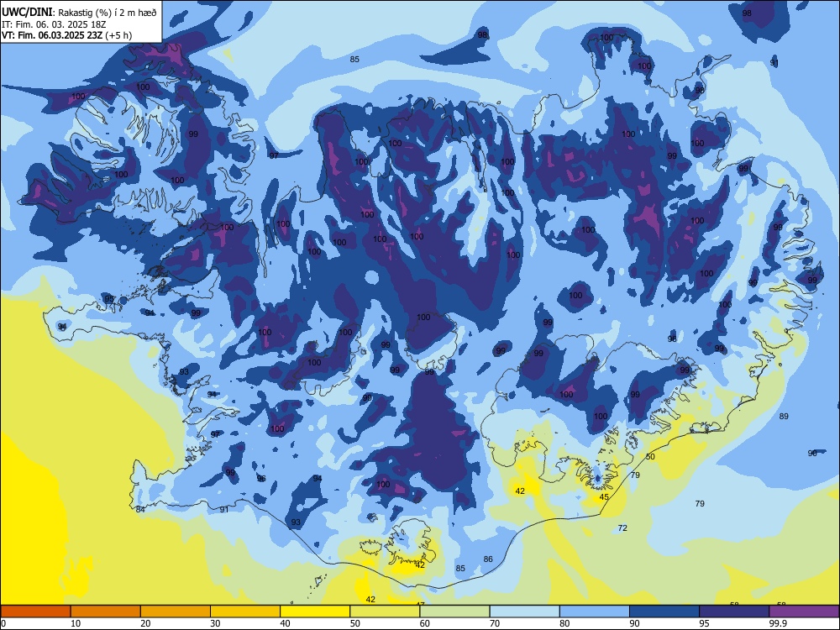840x630 pixels.
Task: Click the map humidity value "84" at the southwest tip
Action: [140, 510]
